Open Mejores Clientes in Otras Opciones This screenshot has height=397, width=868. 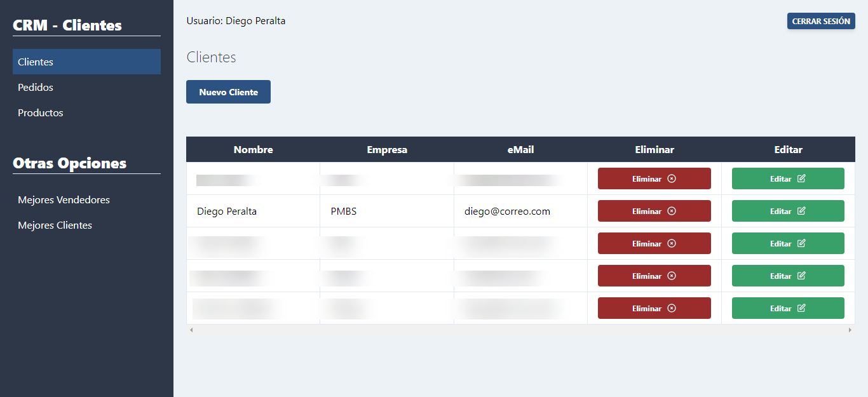[86, 225]
